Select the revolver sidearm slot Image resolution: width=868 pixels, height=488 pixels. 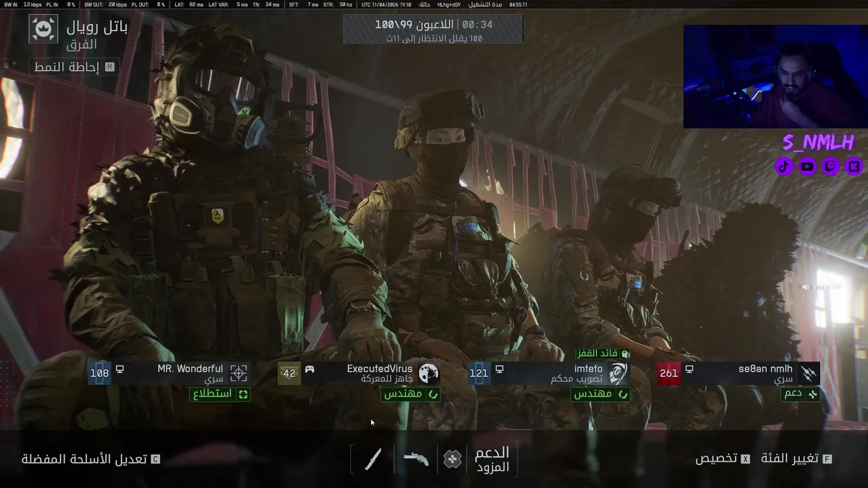click(x=416, y=459)
